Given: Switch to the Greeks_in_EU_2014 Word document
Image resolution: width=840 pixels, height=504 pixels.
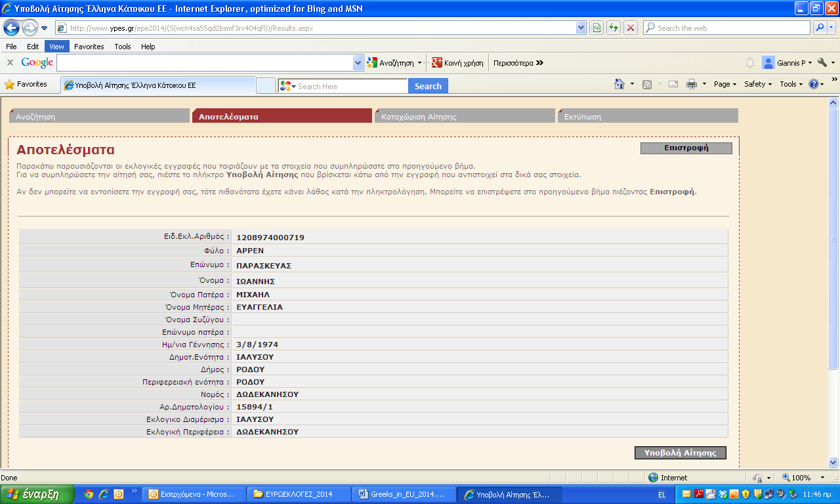Looking at the screenshot, I should pyautogui.click(x=404, y=494).
